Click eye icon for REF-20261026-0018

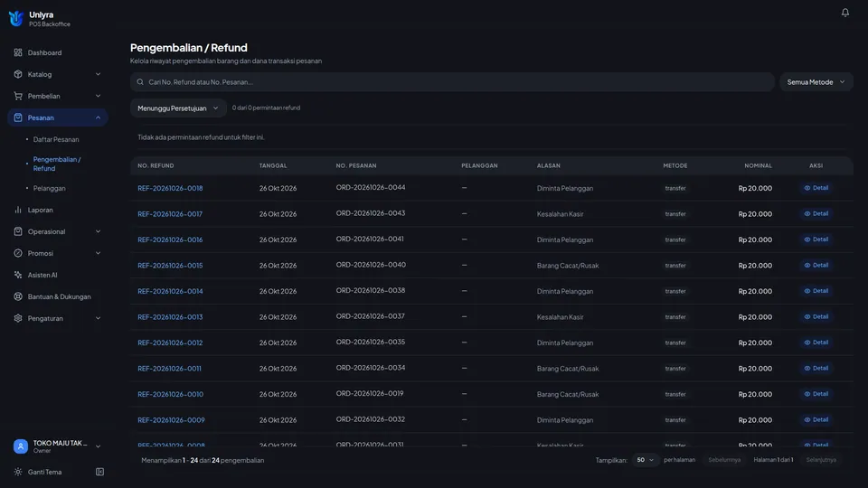click(807, 188)
